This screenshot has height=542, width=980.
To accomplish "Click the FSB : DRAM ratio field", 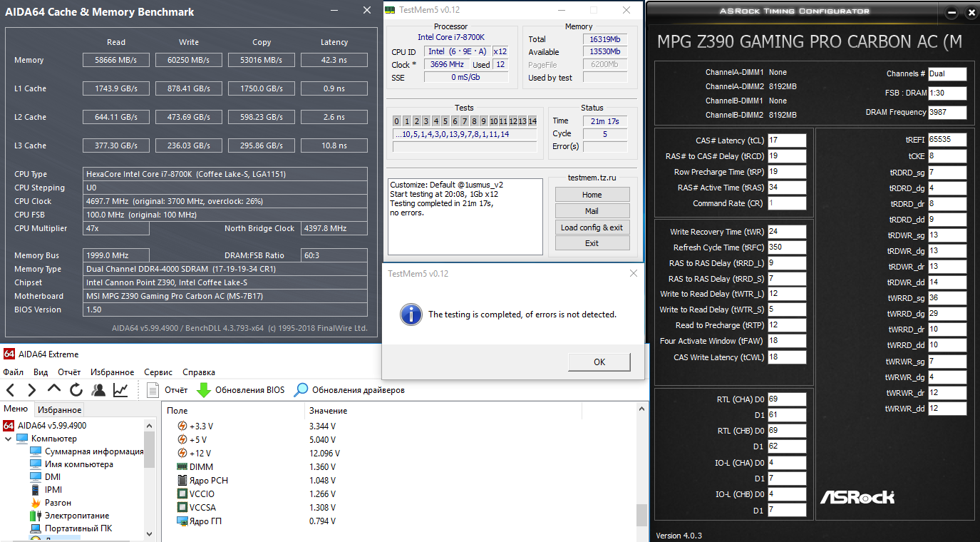I will point(947,93).
